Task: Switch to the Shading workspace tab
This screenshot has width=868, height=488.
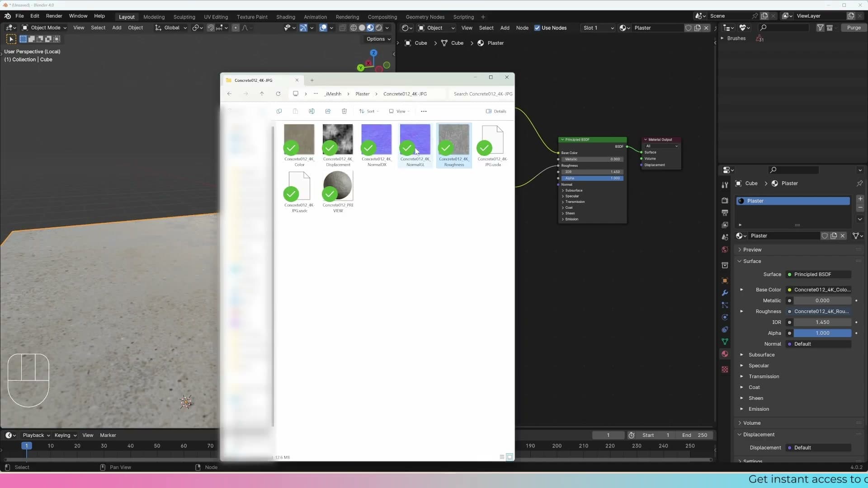Action: pos(285,17)
